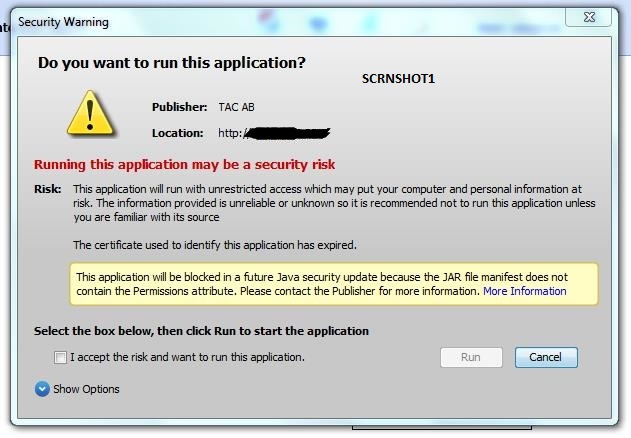This screenshot has width=631, height=438.
Task: Click the Security Warning title bar text
Action: click(x=64, y=22)
